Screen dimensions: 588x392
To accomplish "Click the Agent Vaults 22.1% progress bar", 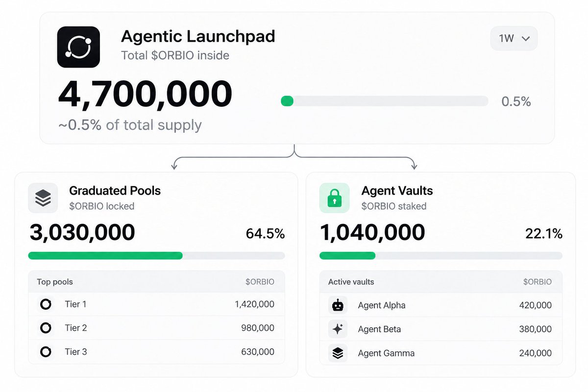I will tap(441, 255).
